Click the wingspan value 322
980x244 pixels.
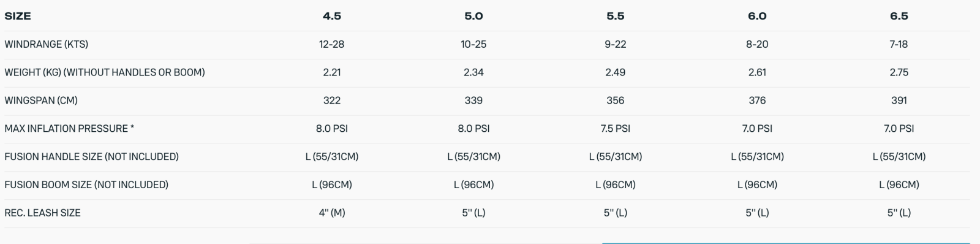(332, 101)
